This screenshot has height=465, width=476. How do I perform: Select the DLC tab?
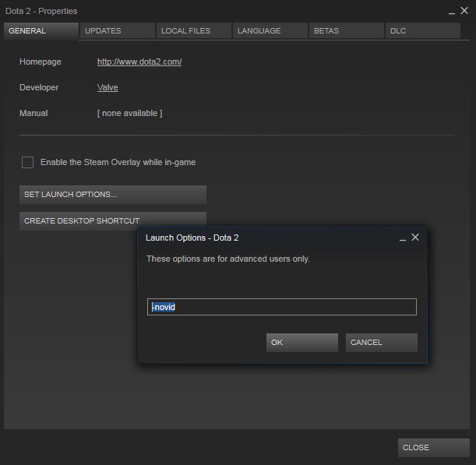tap(422, 31)
